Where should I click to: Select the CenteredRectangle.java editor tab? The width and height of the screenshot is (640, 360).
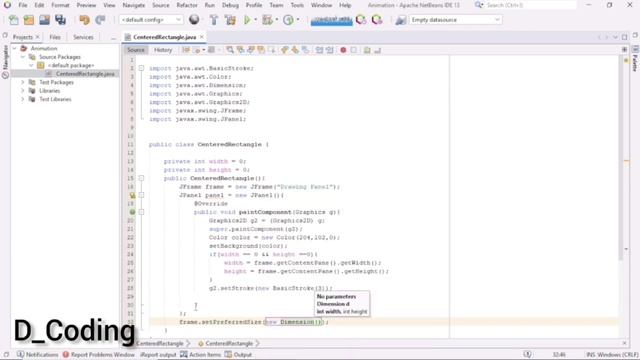(x=164, y=37)
